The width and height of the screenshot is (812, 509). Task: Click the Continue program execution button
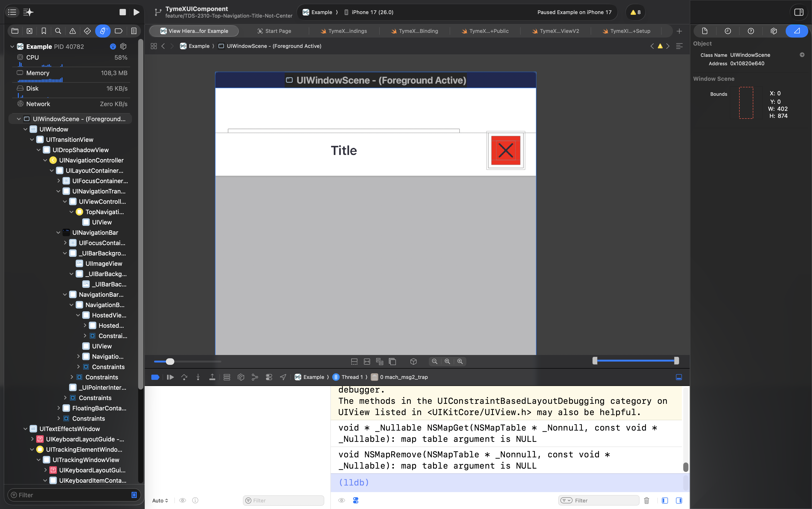pyautogui.click(x=170, y=377)
